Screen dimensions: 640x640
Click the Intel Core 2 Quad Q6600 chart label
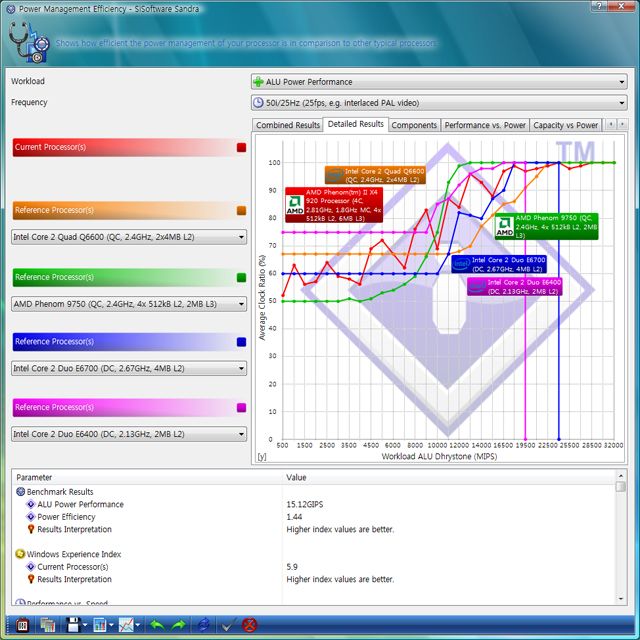[375, 175]
